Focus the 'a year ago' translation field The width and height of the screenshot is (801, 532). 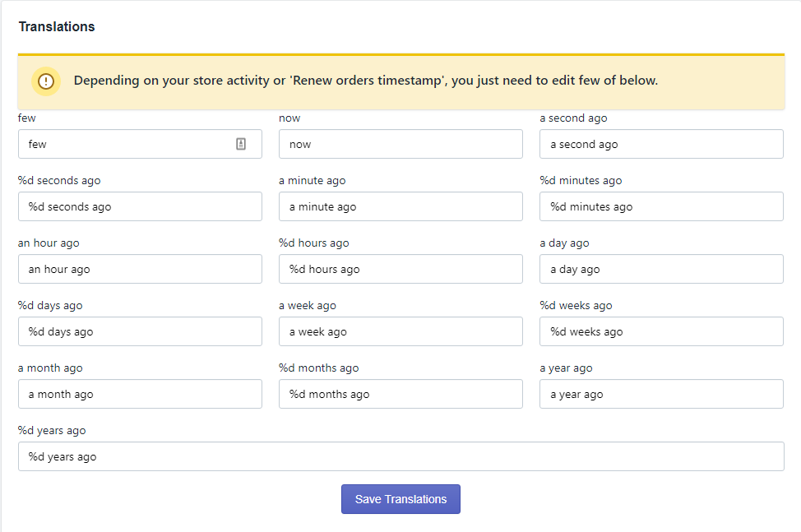661,394
